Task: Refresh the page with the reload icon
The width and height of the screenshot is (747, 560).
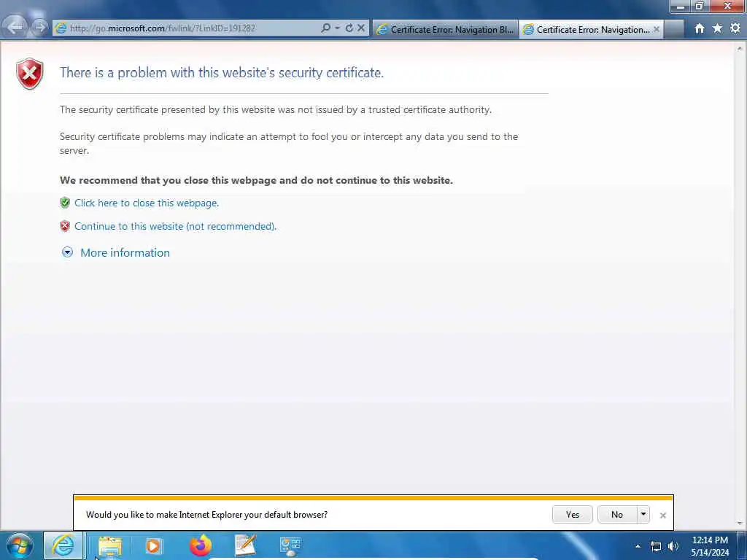Action: pos(349,28)
